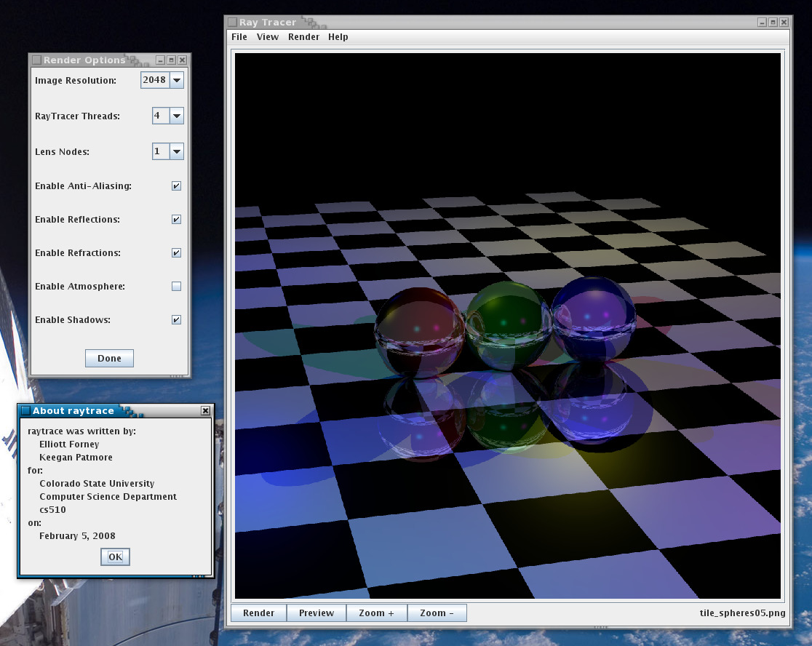Toggle the Enable Anti-Aliasing checkbox

(176, 186)
